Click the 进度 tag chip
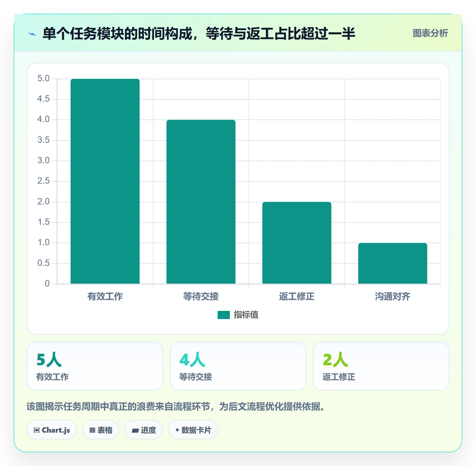The height and width of the screenshot is (466, 476). click(x=143, y=430)
